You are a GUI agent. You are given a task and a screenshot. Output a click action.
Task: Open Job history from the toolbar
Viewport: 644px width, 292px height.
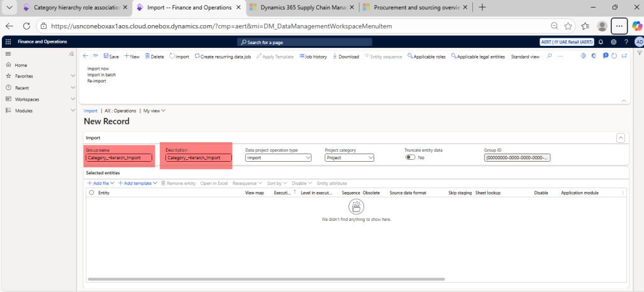click(x=303, y=57)
